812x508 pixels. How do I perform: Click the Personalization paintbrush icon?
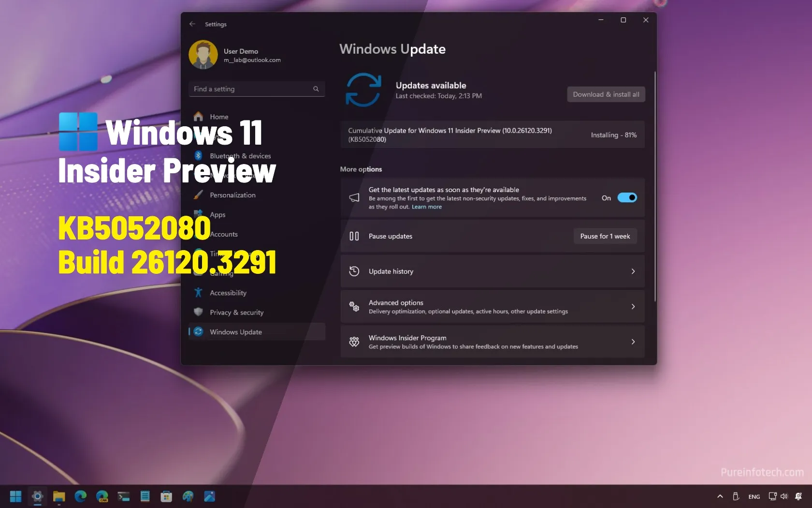pos(198,194)
